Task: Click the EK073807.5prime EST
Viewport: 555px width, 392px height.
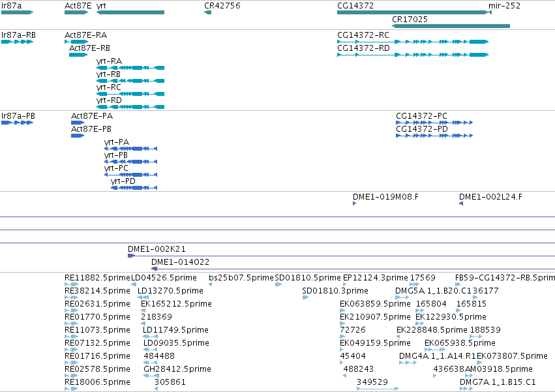Action: point(479,363)
